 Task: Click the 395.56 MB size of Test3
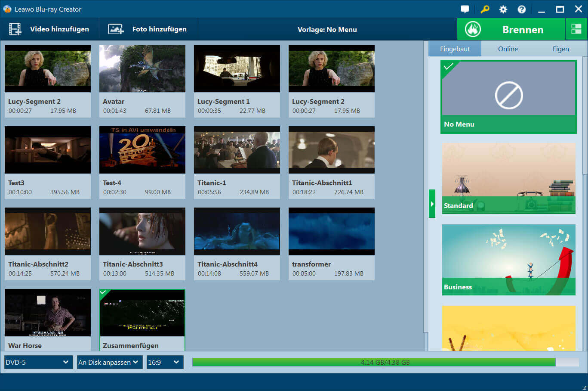(65, 192)
